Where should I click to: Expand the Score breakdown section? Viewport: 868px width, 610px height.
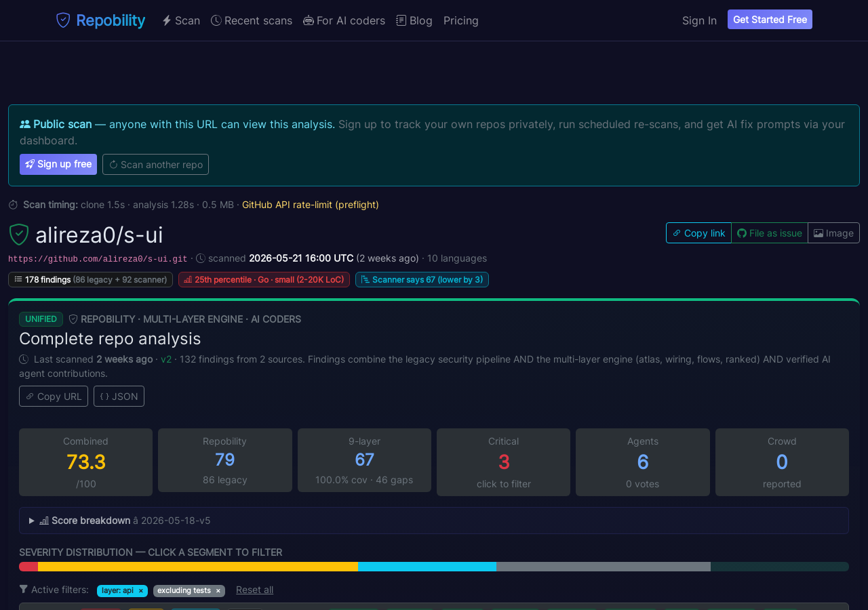pos(434,521)
